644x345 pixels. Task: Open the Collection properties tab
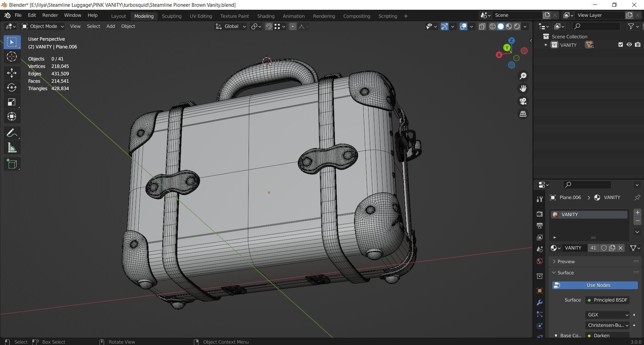click(x=540, y=276)
